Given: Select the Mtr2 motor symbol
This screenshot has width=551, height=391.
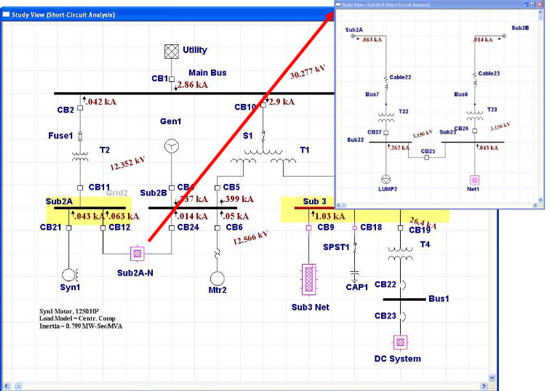Looking at the screenshot, I should 217,279.
